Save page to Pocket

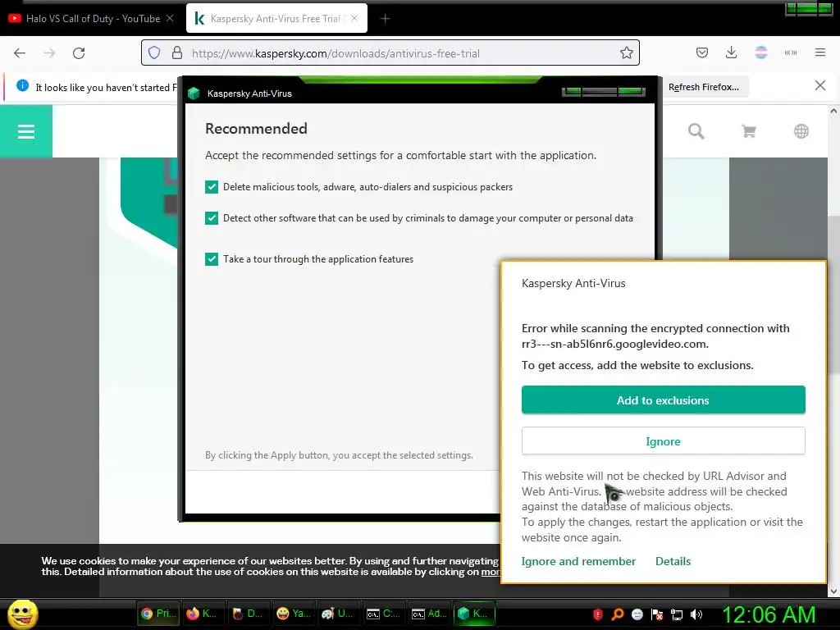[x=702, y=52]
